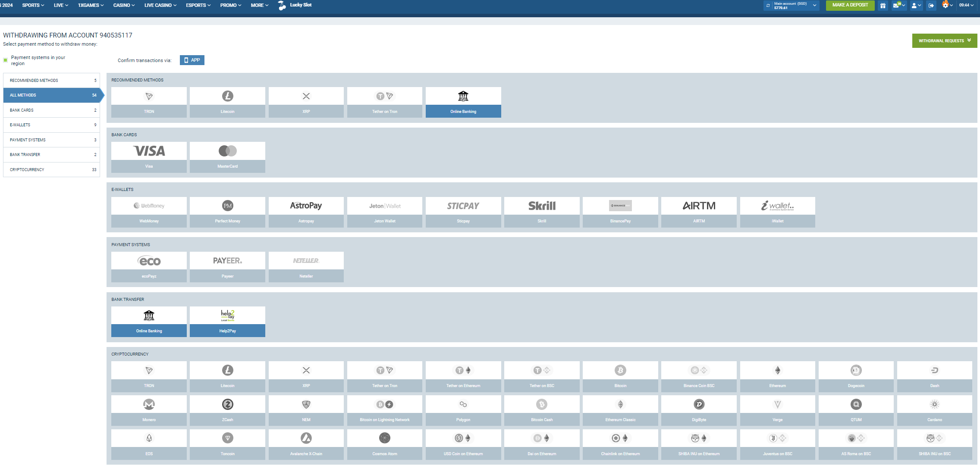Click the log out arrow icon
Image resolution: width=980 pixels, height=475 pixels.
coord(931,6)
